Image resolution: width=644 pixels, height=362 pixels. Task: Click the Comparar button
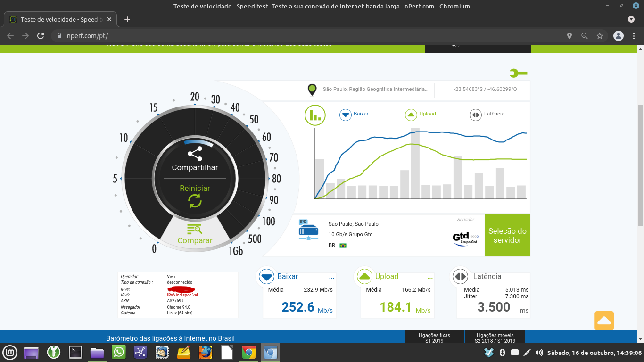pyautogui.click(x=195, y=240)
